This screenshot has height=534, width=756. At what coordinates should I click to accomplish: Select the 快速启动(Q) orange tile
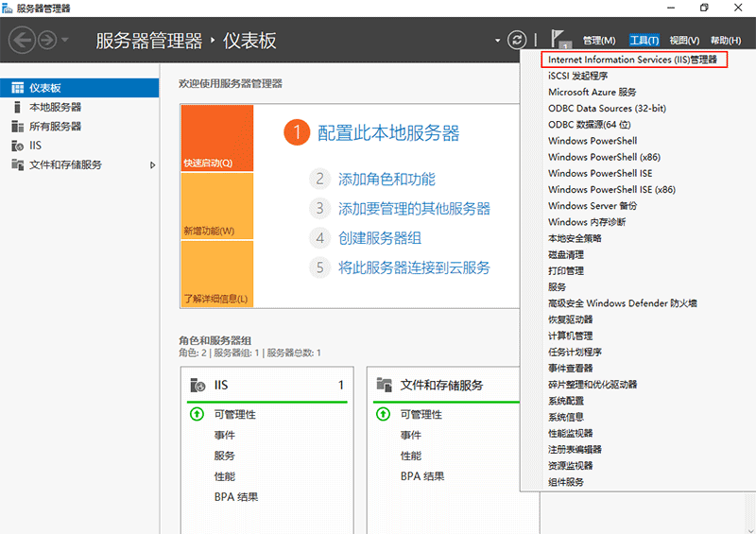(216, 138)
